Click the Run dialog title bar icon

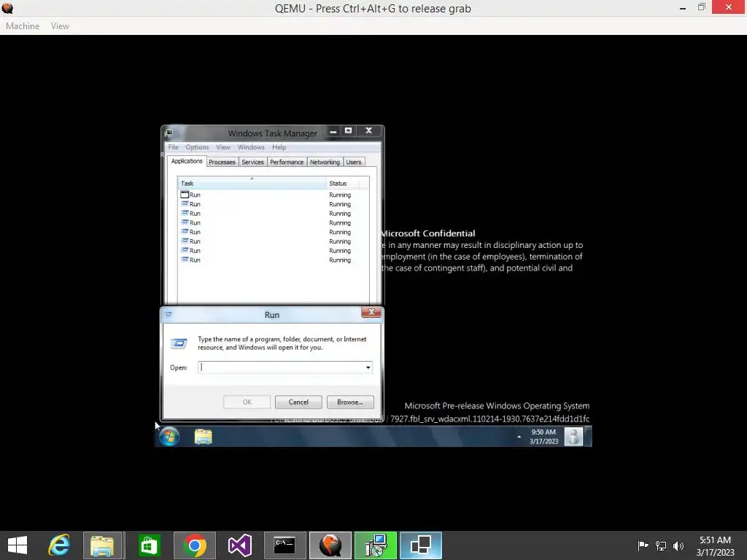(x=169, y=314)
